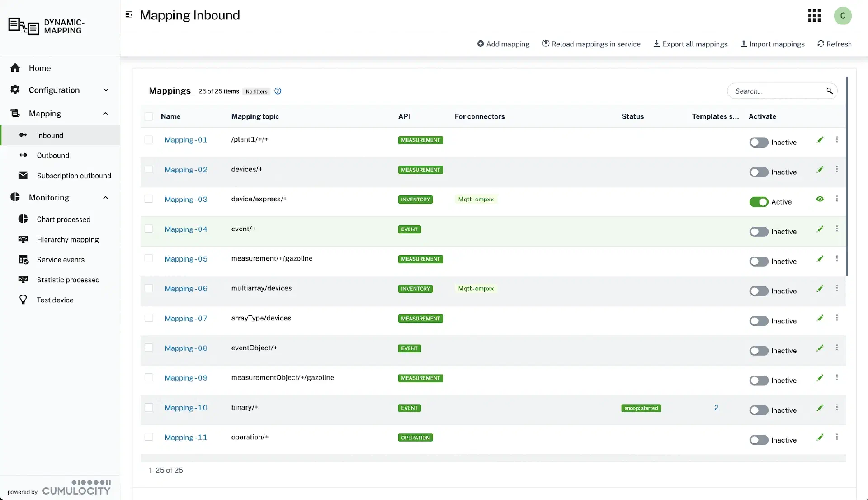Activate Mapping-01 with its toggle
Viewport: 868px width, 500px height.
click(x=758, y=142)
